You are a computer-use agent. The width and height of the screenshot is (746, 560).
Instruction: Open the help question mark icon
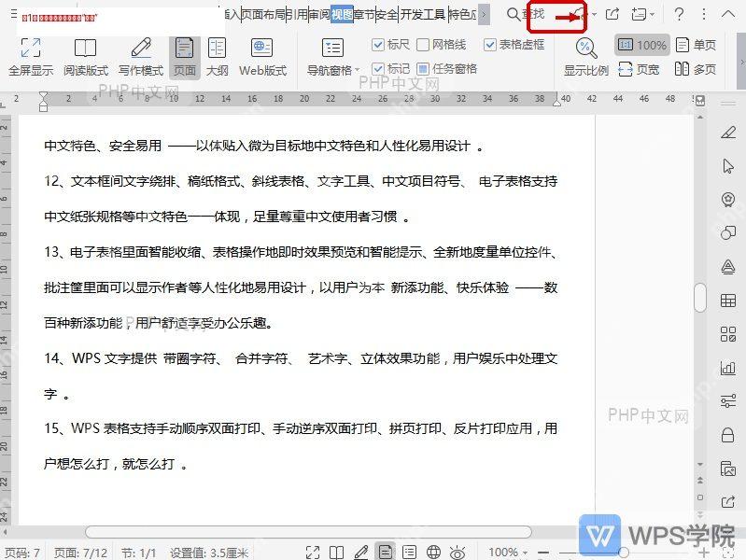click(x=680, y=14)
